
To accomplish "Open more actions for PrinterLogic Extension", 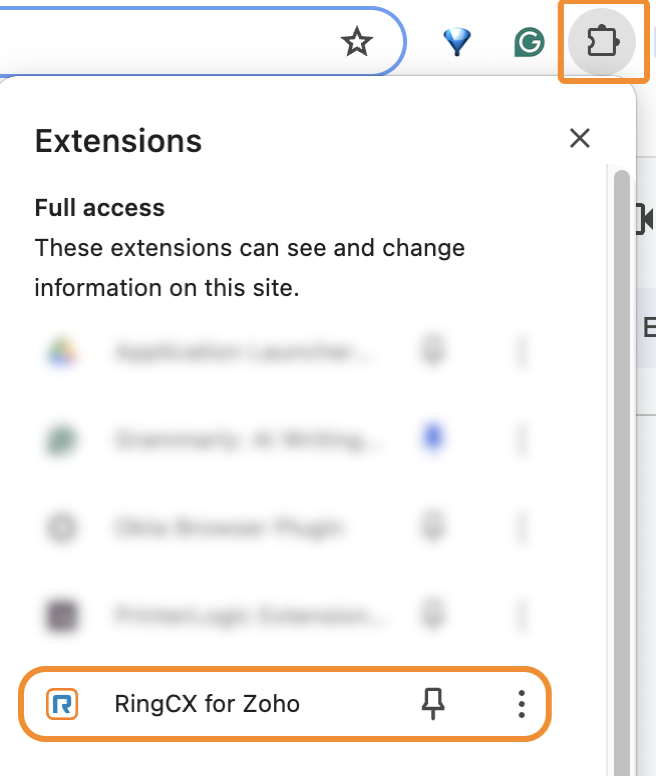I will pyautogui.click(x=521, y=612).
